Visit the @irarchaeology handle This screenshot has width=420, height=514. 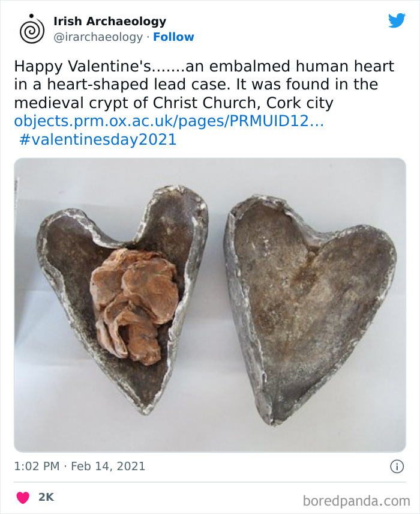click(x=98, y=37)
